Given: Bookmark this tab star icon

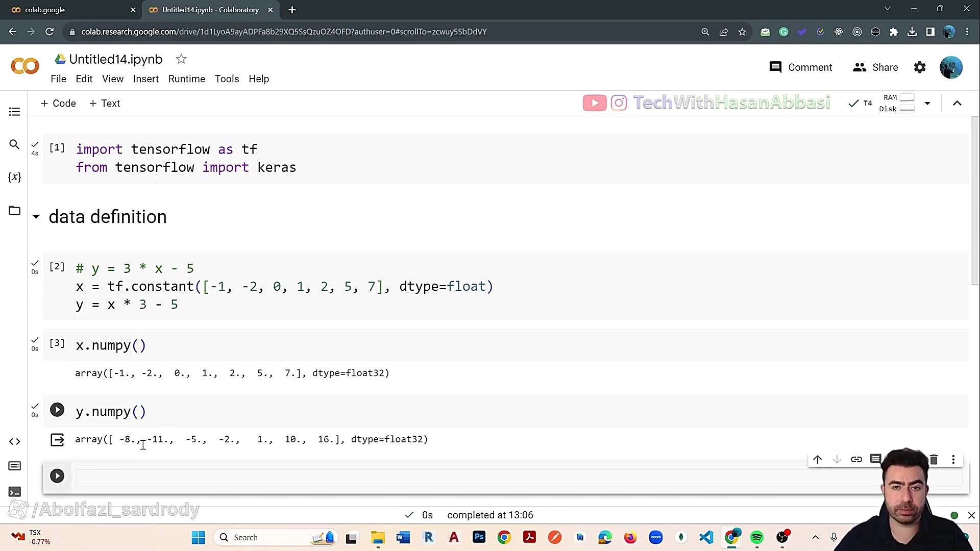Looking at the screenshot, I should pyautogui.click(x=742, y=32).
